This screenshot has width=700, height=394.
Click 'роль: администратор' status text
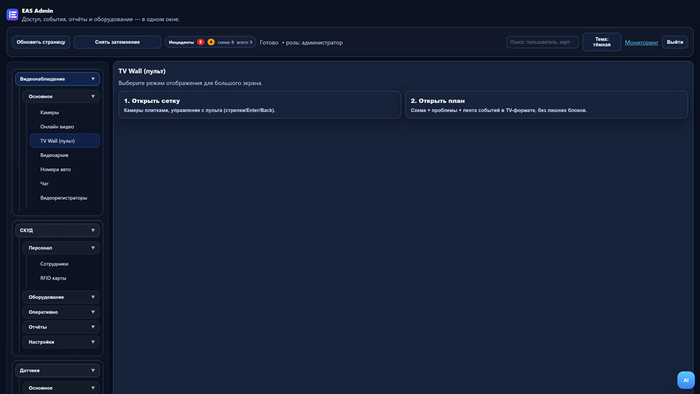click(x=314, y=43)
